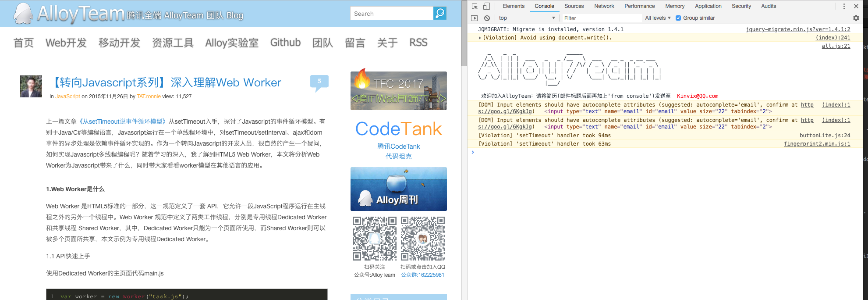Click the 'setTimeout' handler took 94ms message
868x300 pixels.
click(544, 136)
